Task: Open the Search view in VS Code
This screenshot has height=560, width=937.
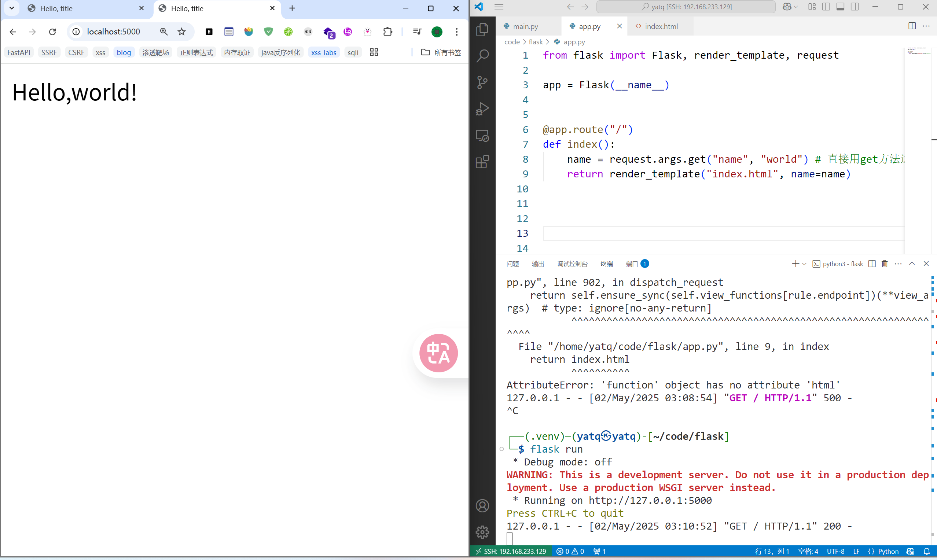Action: tap(482, 56)
